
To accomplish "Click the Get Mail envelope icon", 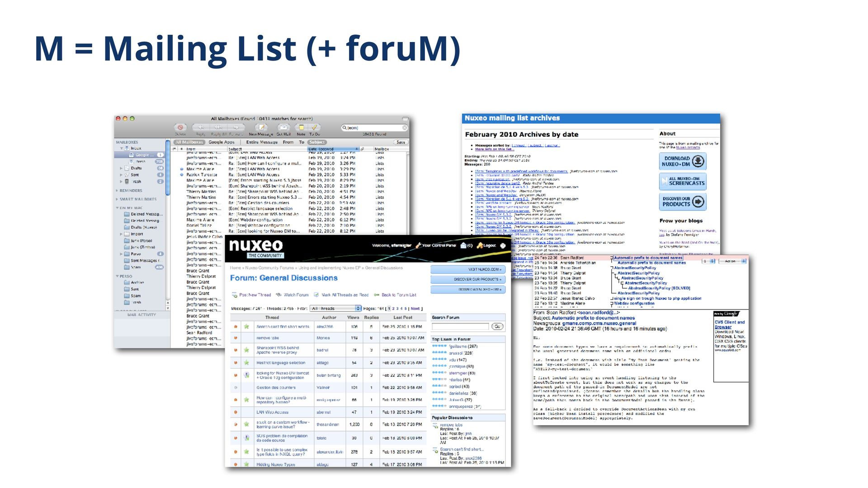I will click(x=283, y=128).
